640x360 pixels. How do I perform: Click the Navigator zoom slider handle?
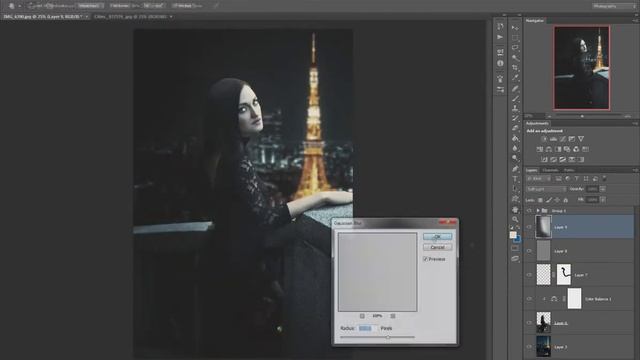pos(582,116)
